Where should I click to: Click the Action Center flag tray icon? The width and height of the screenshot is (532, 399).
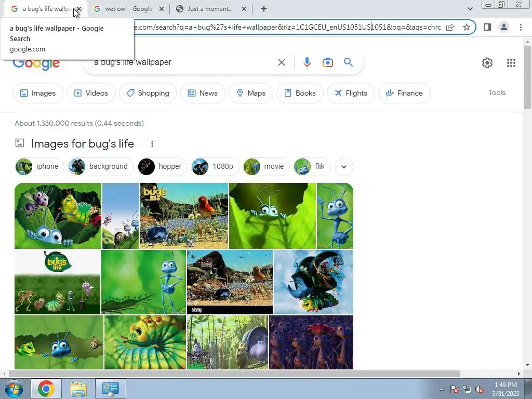point(455,389)
